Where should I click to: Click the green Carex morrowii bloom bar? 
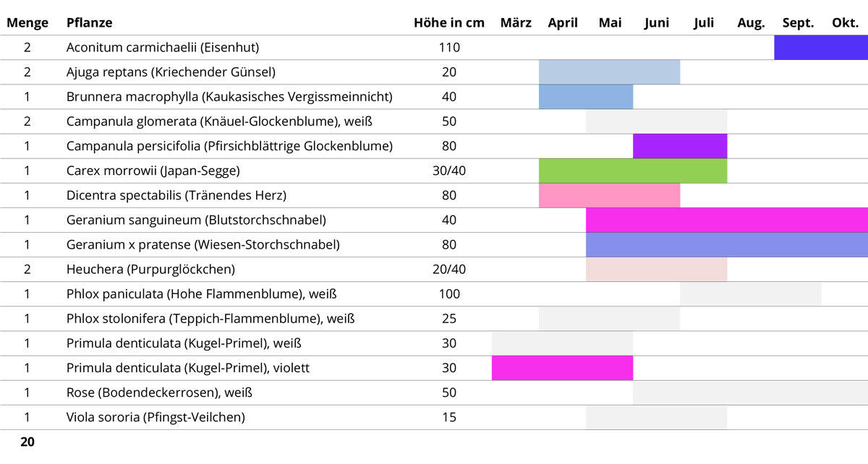pyautogui.click(x=633, y=171)
